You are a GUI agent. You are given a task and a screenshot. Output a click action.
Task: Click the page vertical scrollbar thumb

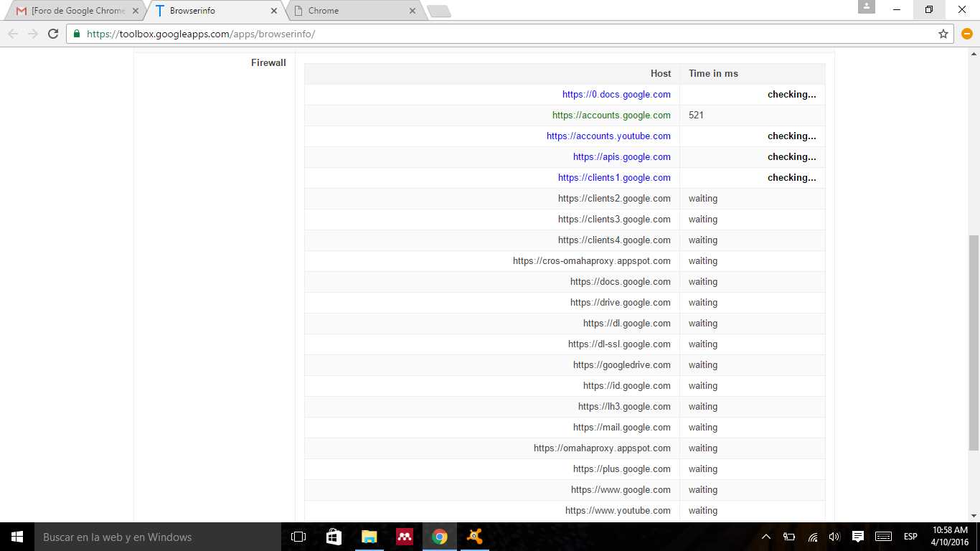(974, 343)
